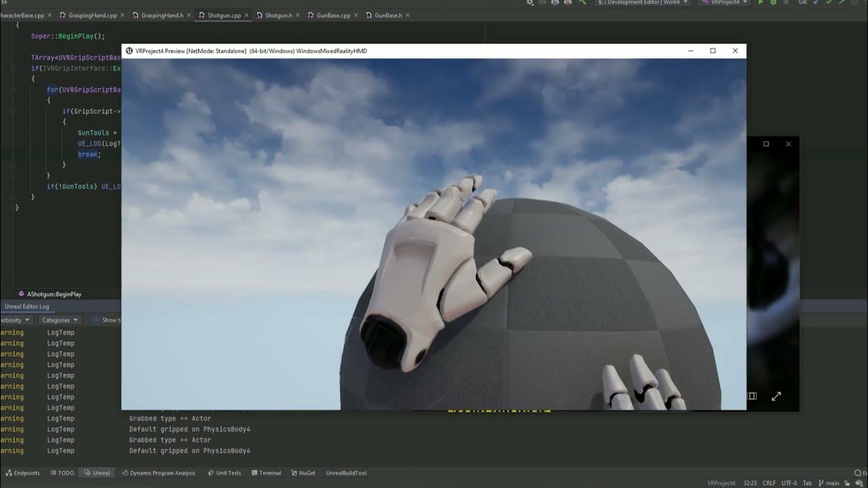Click the expand arrows icon in side window

click(x=776, y=396)
